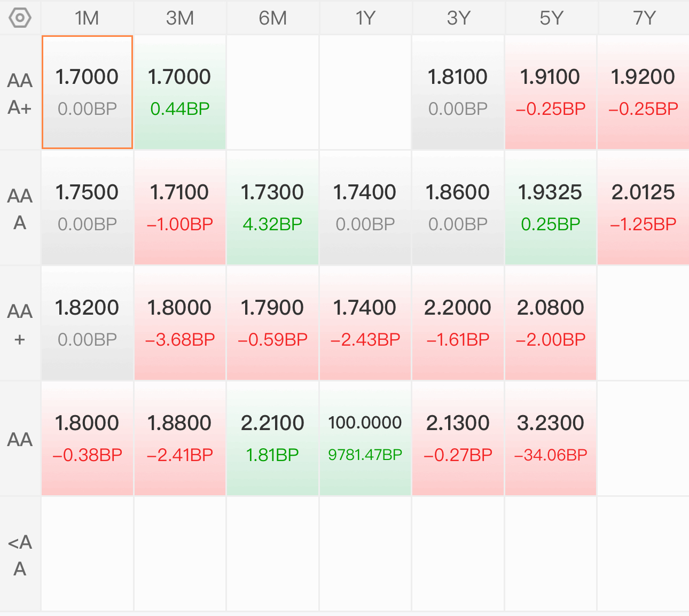Click the AA+ row label

pos(20,324)
